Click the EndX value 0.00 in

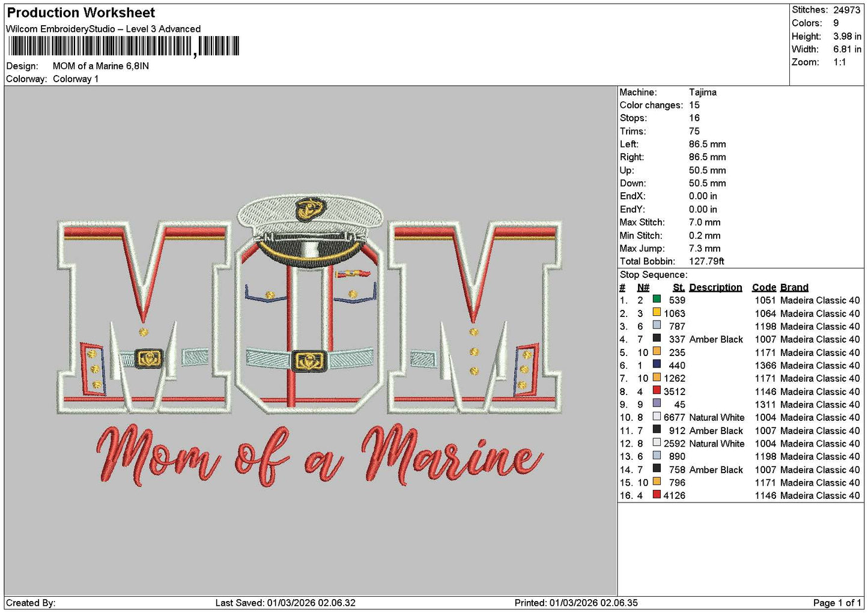click(703, 196)
